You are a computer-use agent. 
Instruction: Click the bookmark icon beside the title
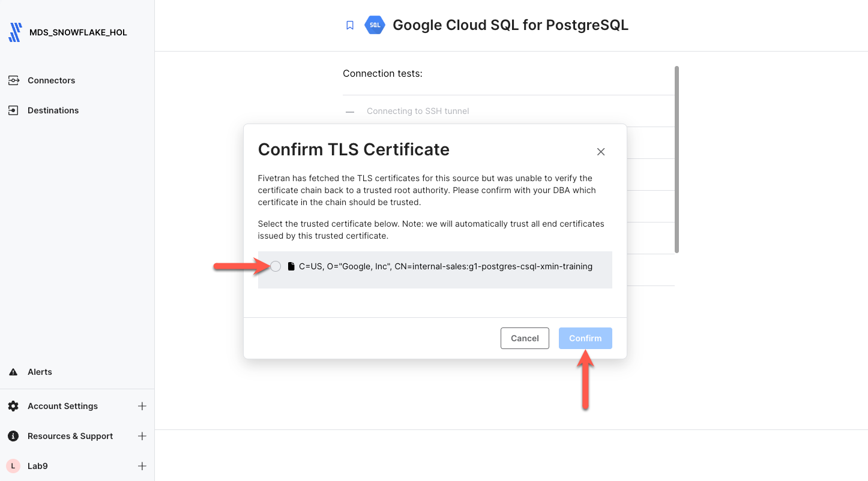pos(350,25)
